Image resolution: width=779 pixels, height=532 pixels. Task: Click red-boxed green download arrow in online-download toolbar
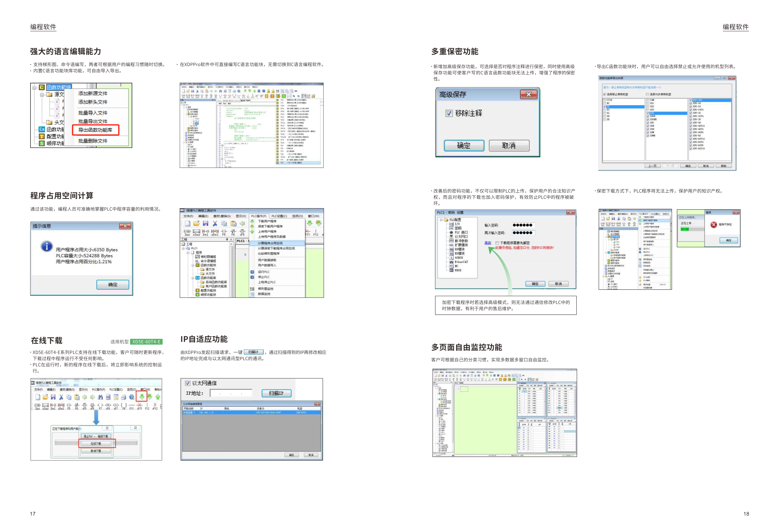[142, 397]
